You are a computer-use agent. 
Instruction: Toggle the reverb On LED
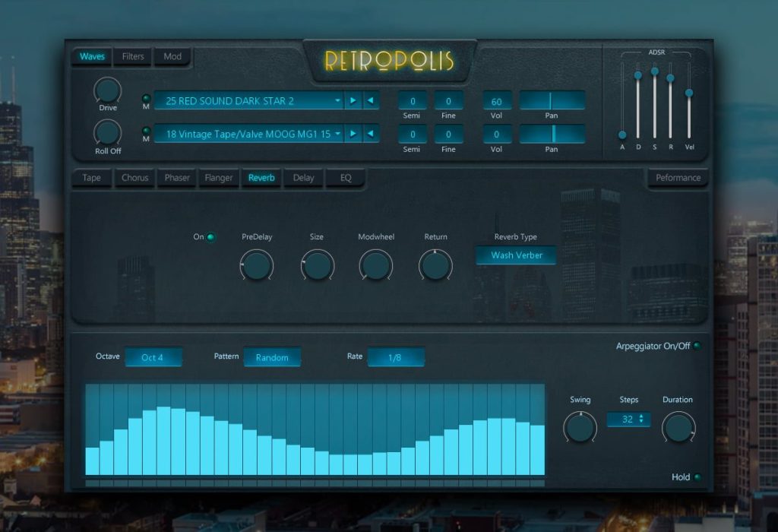[211, 237]
